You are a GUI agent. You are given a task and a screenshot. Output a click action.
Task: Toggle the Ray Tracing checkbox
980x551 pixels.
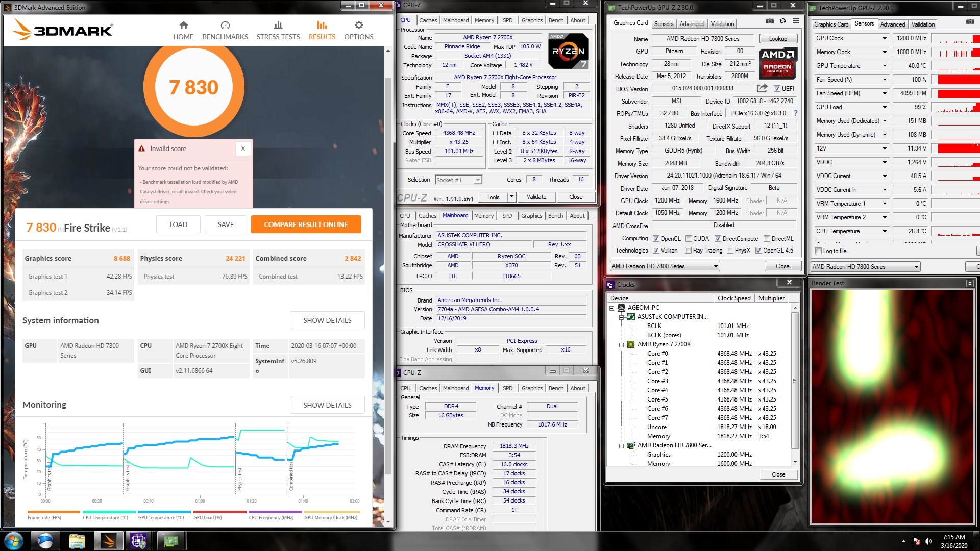click(688, 251)
